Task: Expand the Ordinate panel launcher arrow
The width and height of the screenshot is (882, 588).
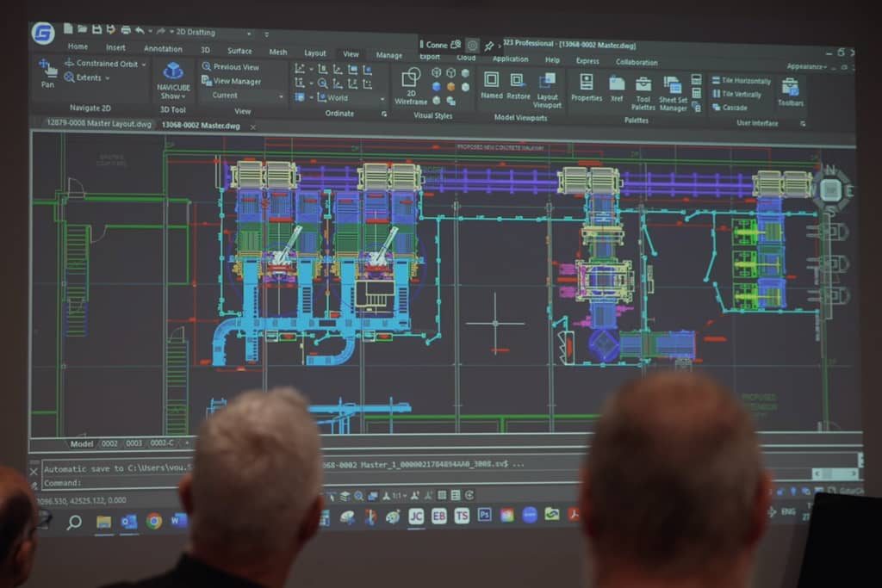Action: tap(384, 115)
